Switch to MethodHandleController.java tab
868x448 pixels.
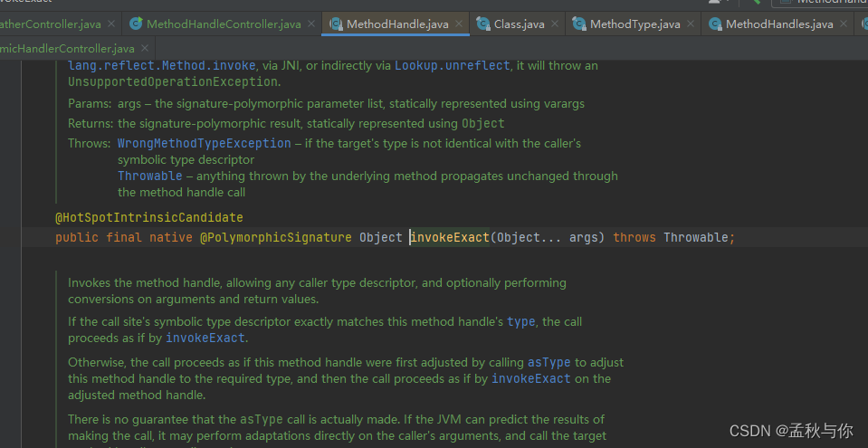(224, 24)
